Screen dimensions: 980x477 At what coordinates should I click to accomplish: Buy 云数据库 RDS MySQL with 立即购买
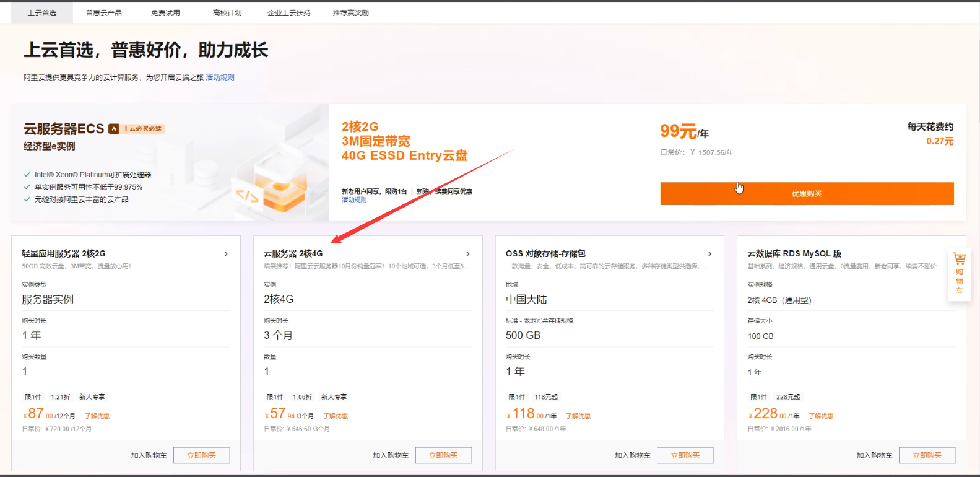tap(927, 455)
